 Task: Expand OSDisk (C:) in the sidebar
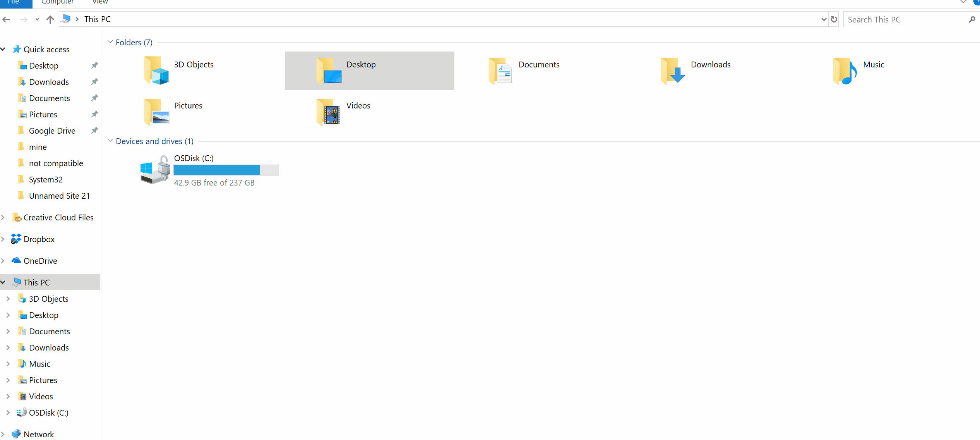coord(8,412)
